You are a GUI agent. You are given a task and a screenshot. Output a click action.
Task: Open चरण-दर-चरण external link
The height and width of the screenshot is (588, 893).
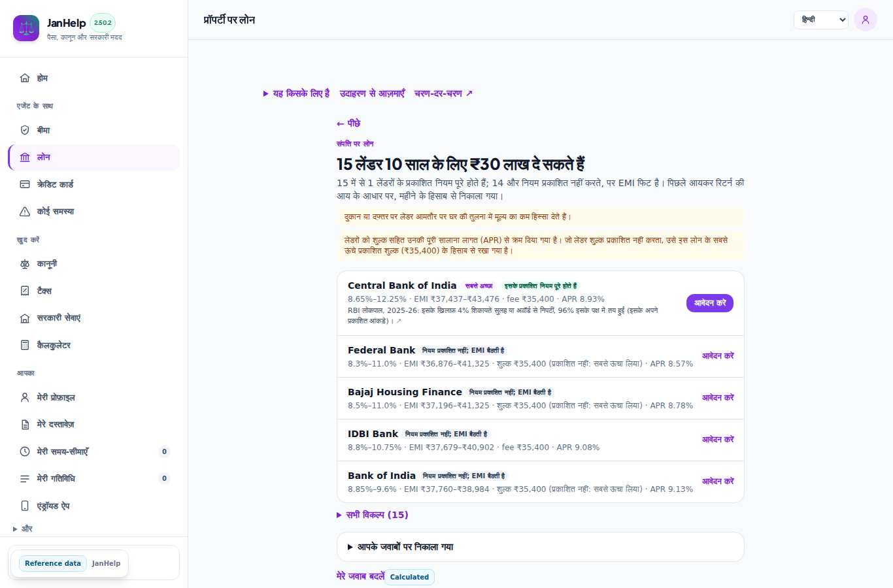point(443,93)
